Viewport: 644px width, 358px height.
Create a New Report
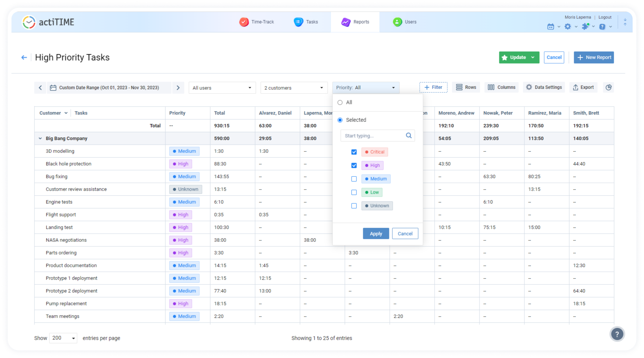(x=594, y=58)
